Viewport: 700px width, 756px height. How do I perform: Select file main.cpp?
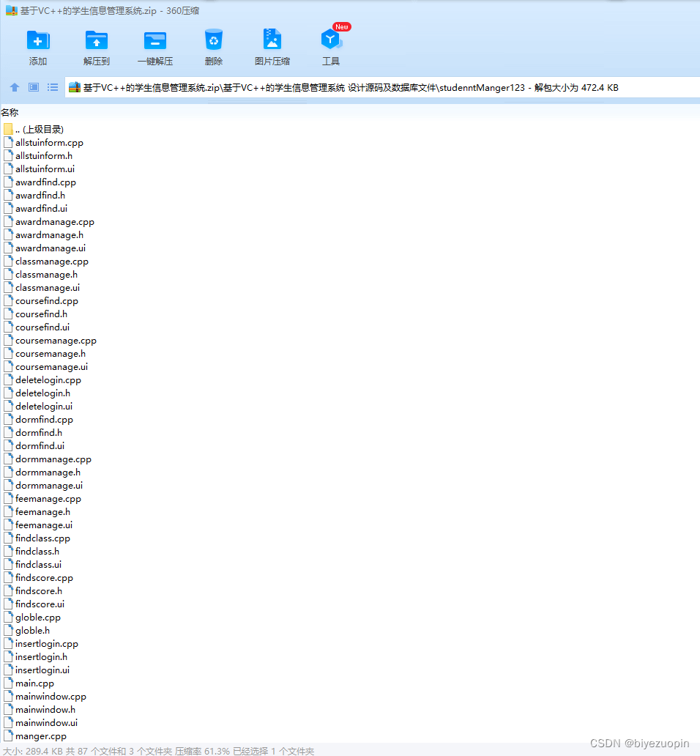tap(29, 683)
